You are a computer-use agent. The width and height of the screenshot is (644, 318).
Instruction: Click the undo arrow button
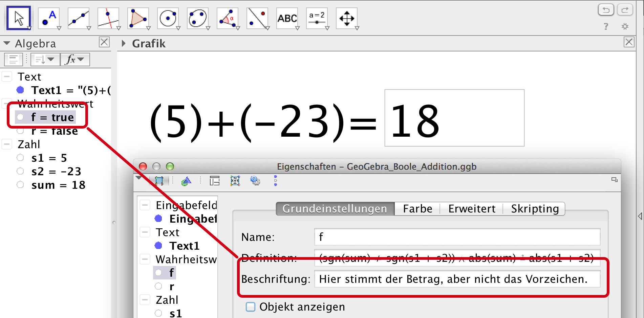tap(606, 10)
